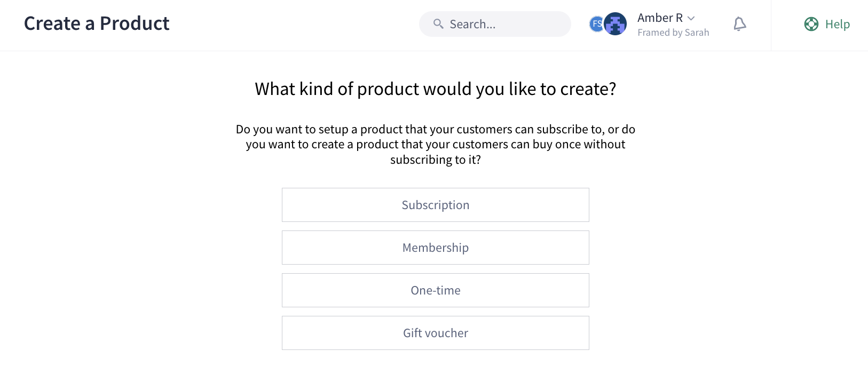Choose the Subscription product type
868x382 pixels.
tap(436, 205)
